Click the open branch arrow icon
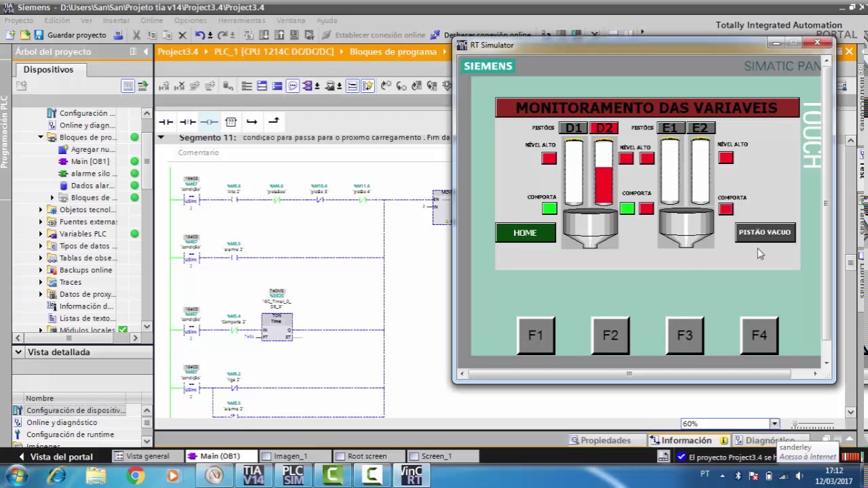The height and width of the screenshot is (488, 868). pos(252,121)
